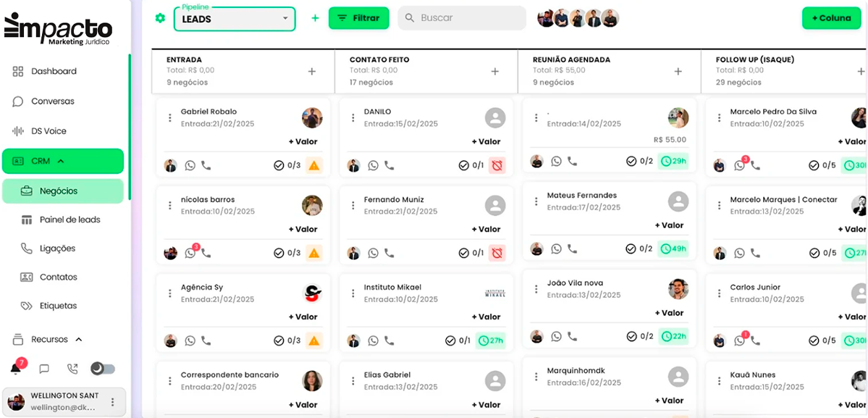Add a deal with the plus in ENTRADA column
This screenshot has height=418, width=868.
click(x=312, y=71)
